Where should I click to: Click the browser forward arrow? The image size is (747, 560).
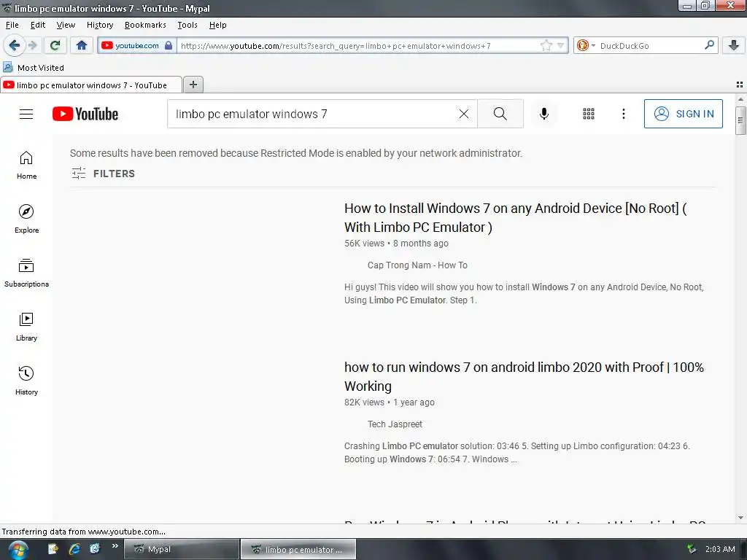[33, 46]
